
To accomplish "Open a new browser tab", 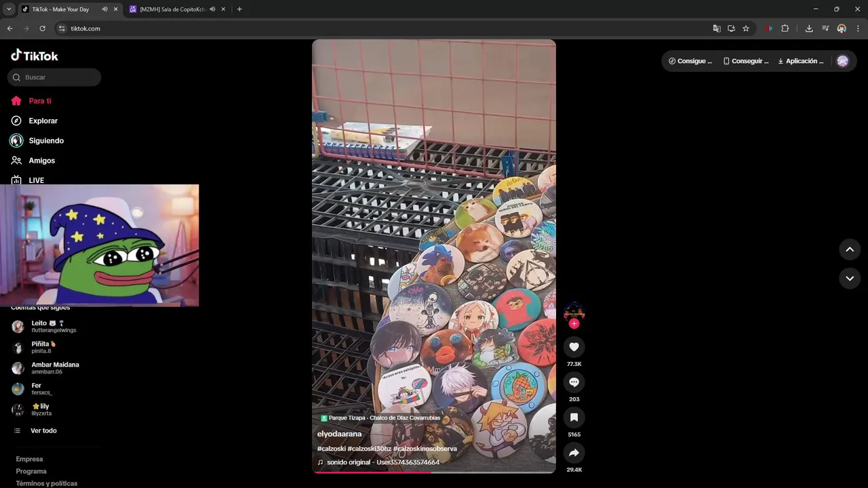I will (x=239, y=9).
